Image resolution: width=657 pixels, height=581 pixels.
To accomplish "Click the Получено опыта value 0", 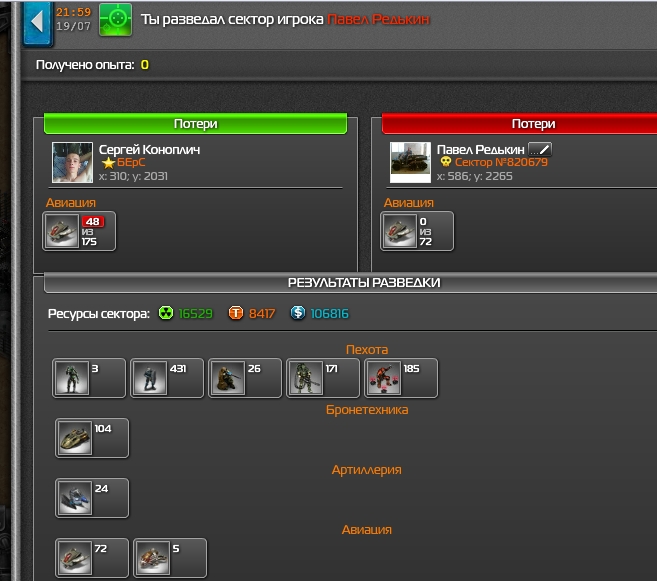I will pyautogui.click(x=145, y=65).
